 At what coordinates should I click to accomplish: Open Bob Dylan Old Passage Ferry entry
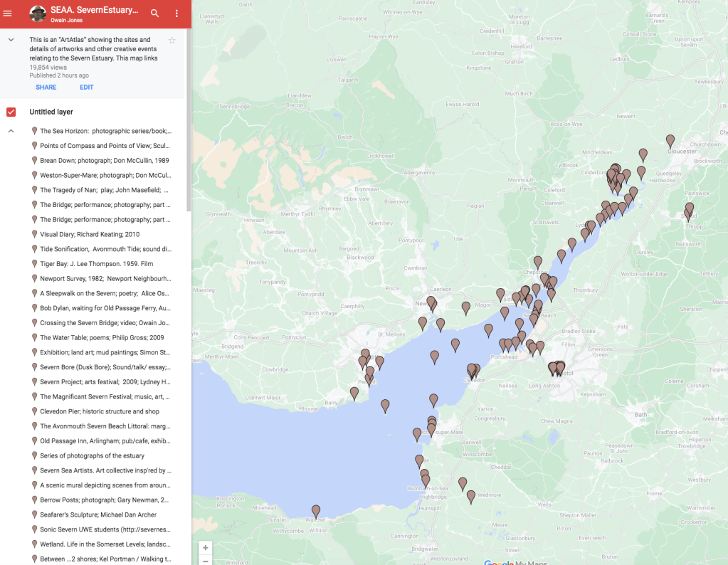point(105,308)
